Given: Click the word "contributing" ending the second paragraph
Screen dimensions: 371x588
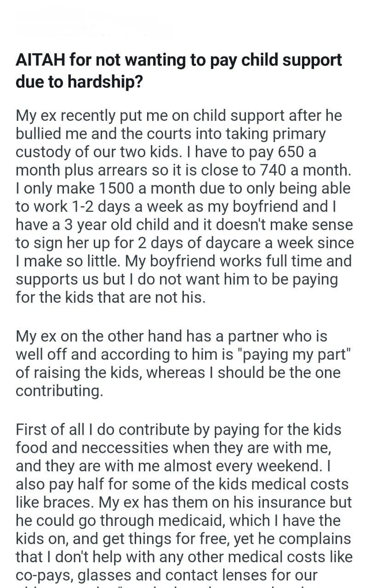Looking at the screenshot, I should pos(58,391).
